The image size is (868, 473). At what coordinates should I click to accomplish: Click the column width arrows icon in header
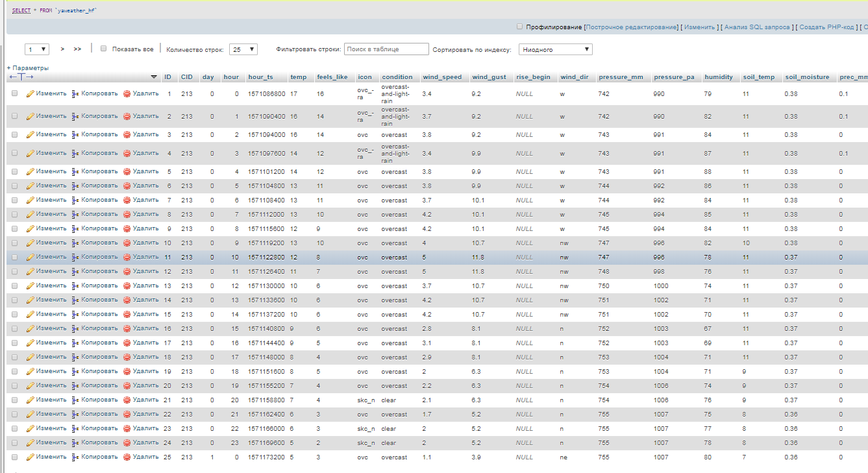click(21, 77)
